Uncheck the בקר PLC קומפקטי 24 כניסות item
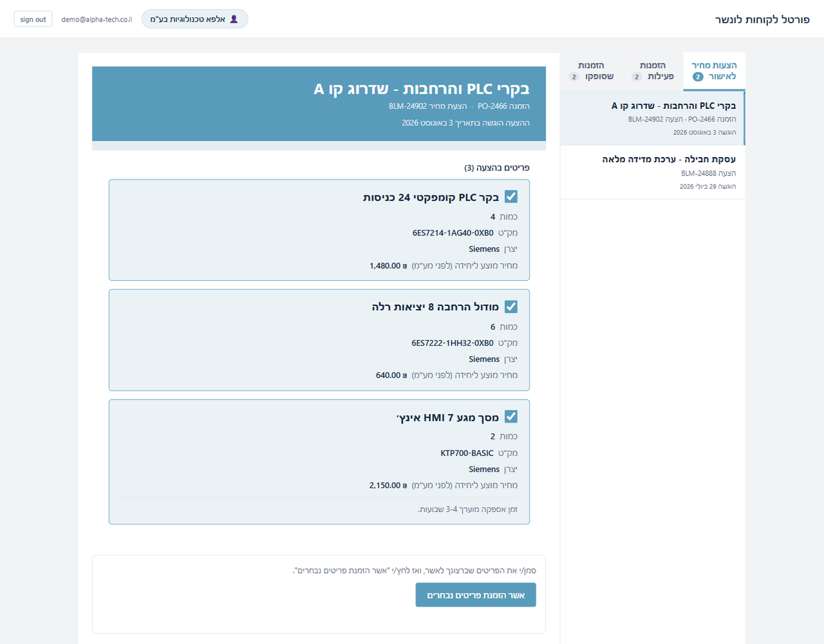Viewport: 824px width, 644px height. click(510, 196)
